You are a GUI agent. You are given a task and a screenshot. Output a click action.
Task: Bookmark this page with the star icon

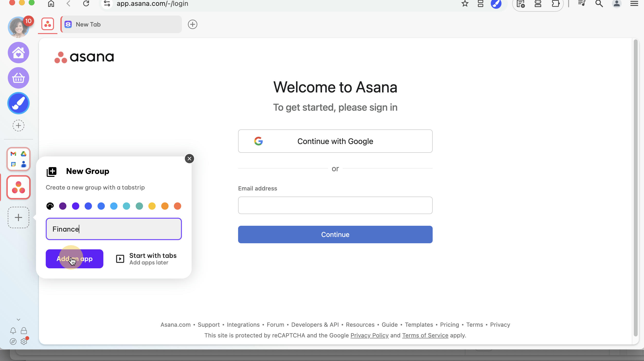point(465,4)
